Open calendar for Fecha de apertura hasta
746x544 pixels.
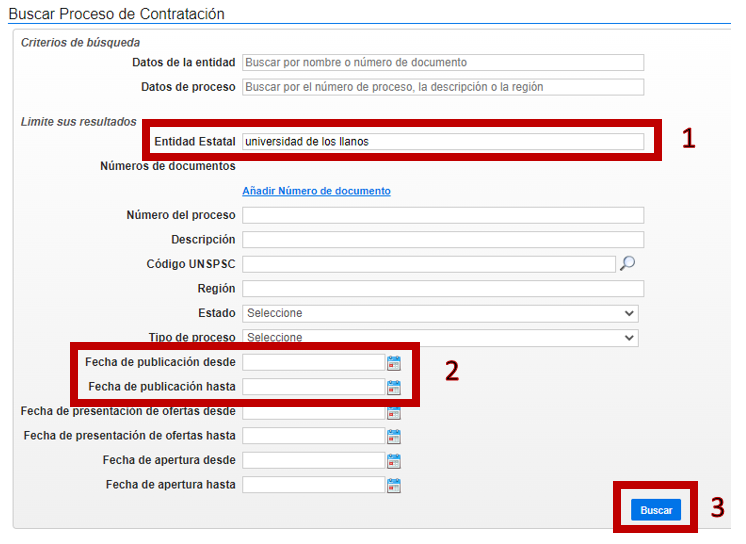click(x=394, y=485)
